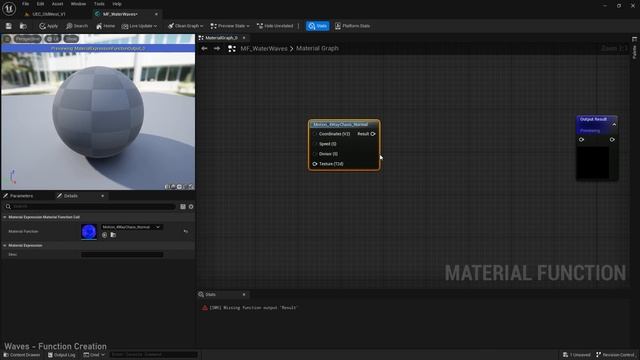Click the Result output pin
Screen dimensions: 640x360
[x=373, y=134]
